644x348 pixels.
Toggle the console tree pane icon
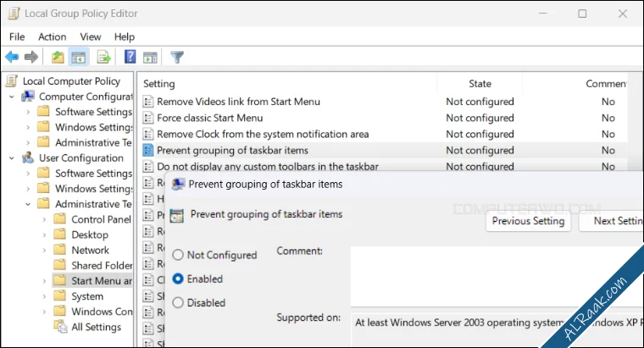click(x=79, y=57)
